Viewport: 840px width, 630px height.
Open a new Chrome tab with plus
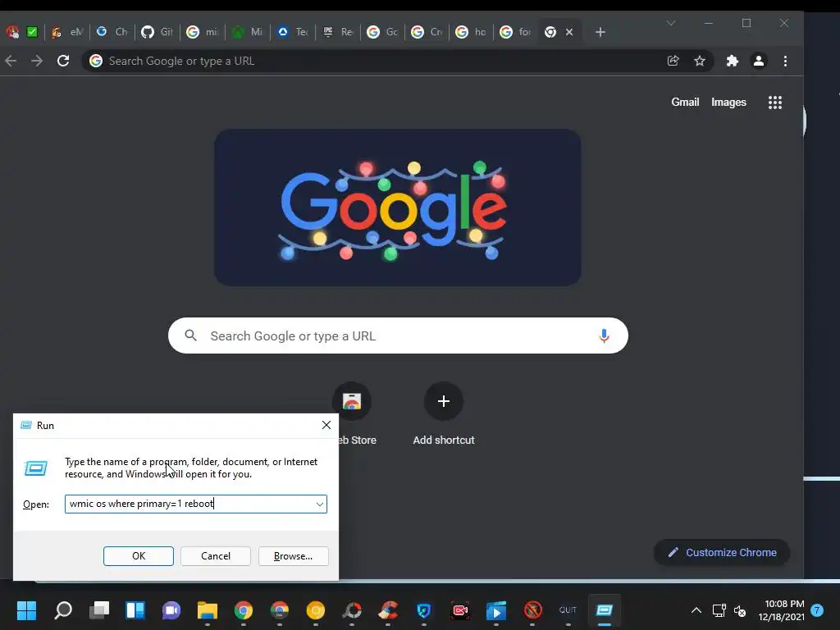coord(600,32)
